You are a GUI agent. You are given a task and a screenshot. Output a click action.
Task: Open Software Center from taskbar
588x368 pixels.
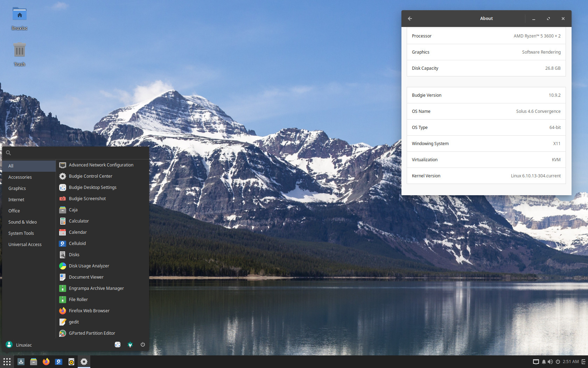(21, 362)
